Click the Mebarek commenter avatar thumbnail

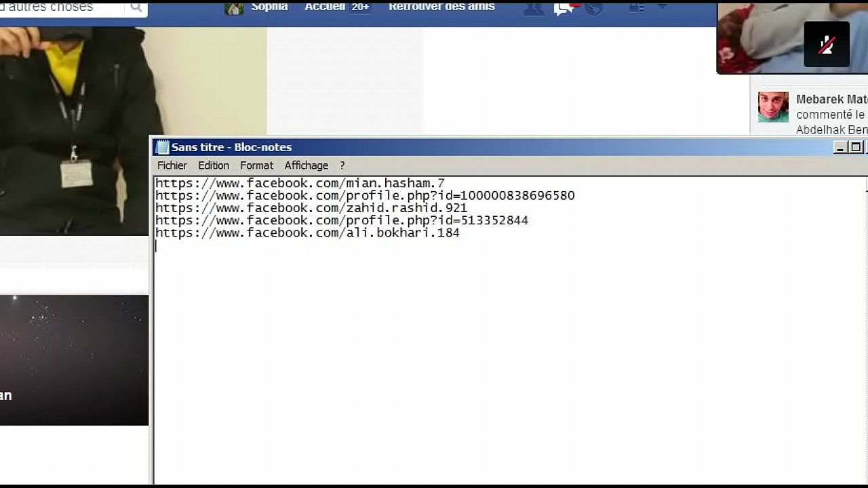click(773, 107)
